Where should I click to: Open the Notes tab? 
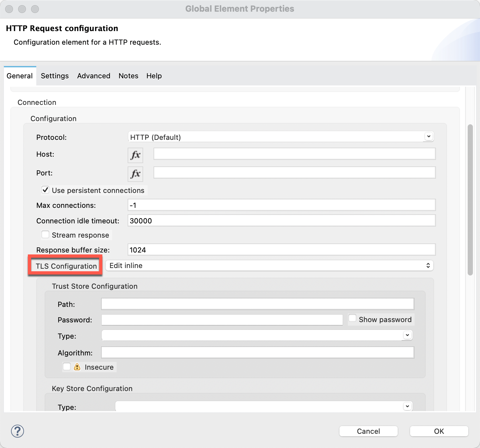[x=128, y=76]
